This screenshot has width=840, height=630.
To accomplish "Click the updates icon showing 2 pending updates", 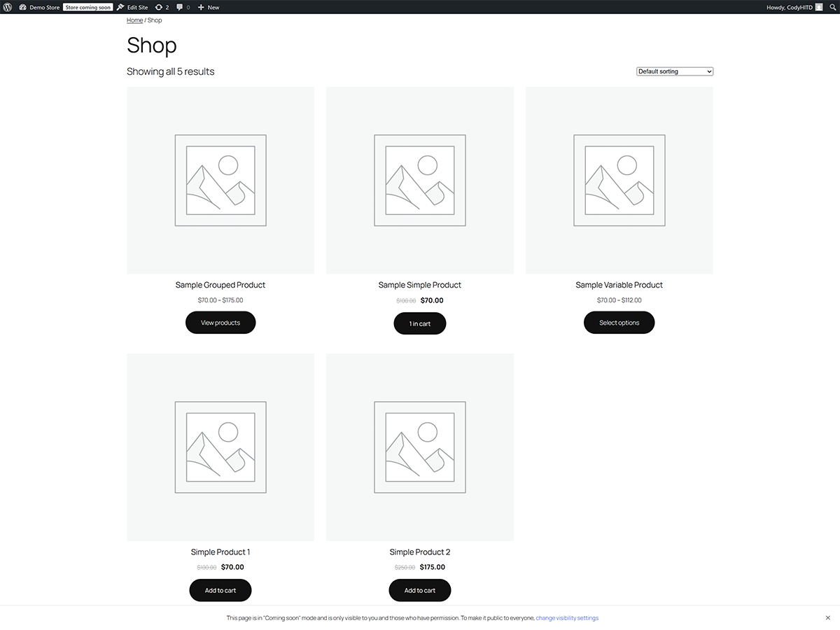I will 160,7.
